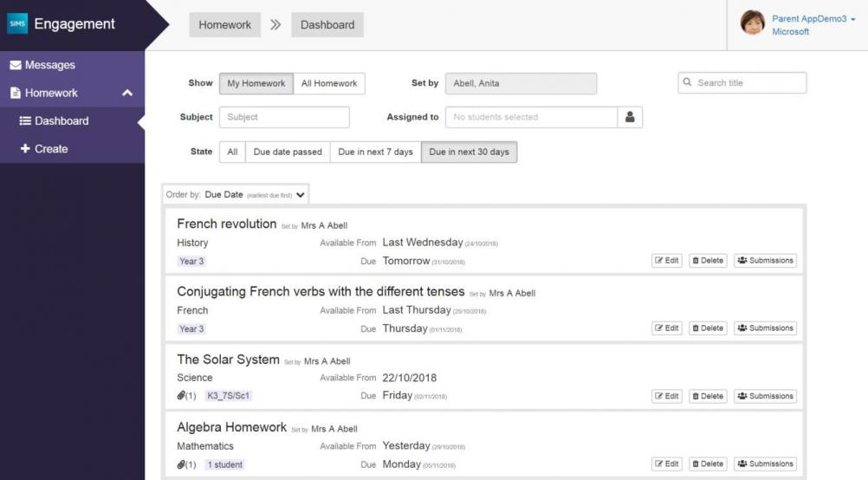Open Algebra Homework title
Viewport: 868px width, 480px height.
tap(232, 427)
